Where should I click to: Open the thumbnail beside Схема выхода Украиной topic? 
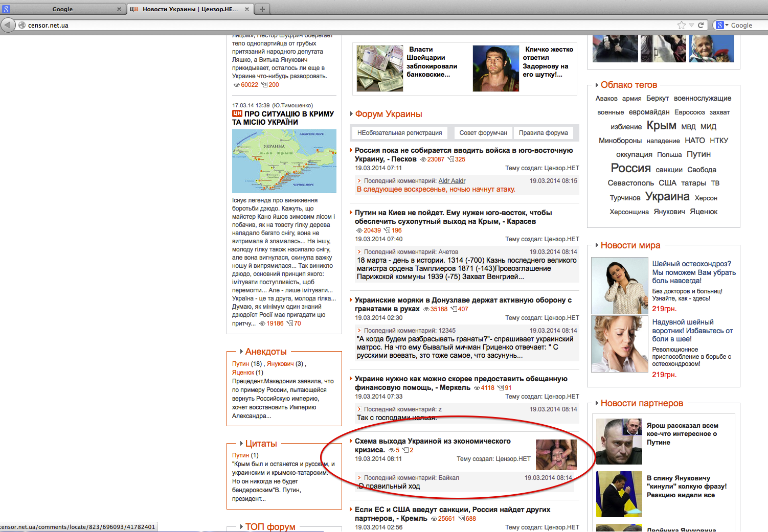[556, 454]
